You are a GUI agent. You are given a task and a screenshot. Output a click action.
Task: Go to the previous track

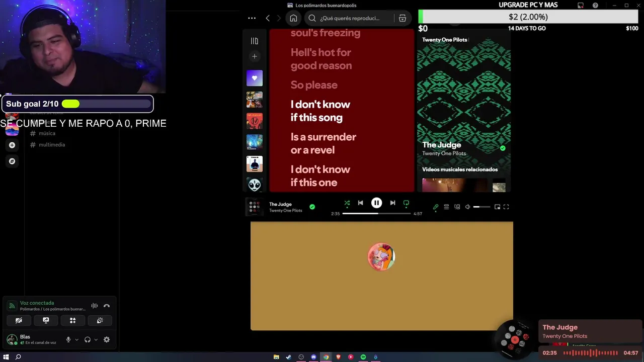pyautogui.click(x=360, y=203)
